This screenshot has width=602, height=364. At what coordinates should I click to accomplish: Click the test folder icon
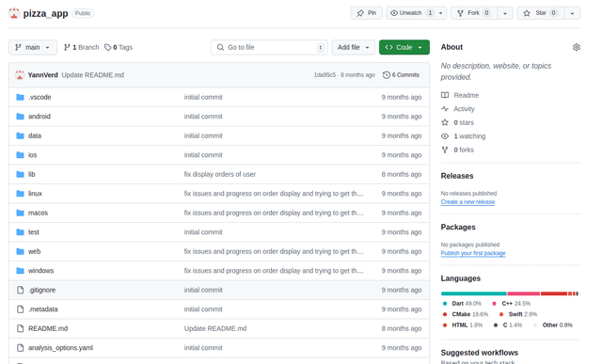click(21, 232)
